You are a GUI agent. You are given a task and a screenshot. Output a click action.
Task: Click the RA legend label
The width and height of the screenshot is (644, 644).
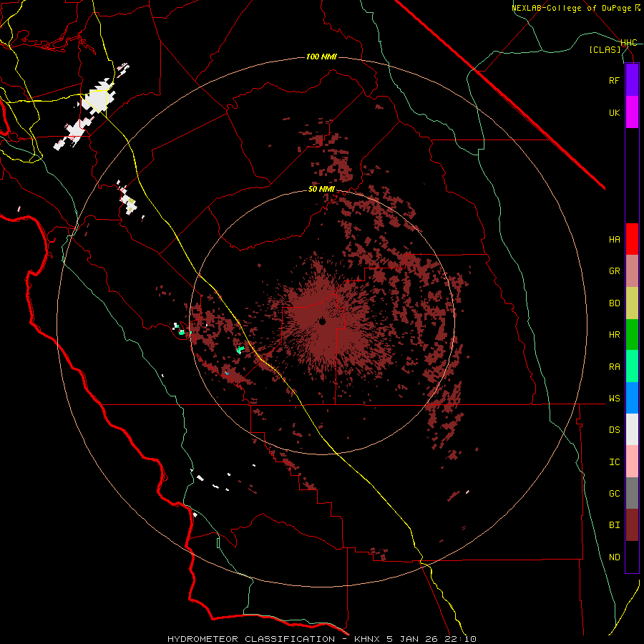point(614,367)
